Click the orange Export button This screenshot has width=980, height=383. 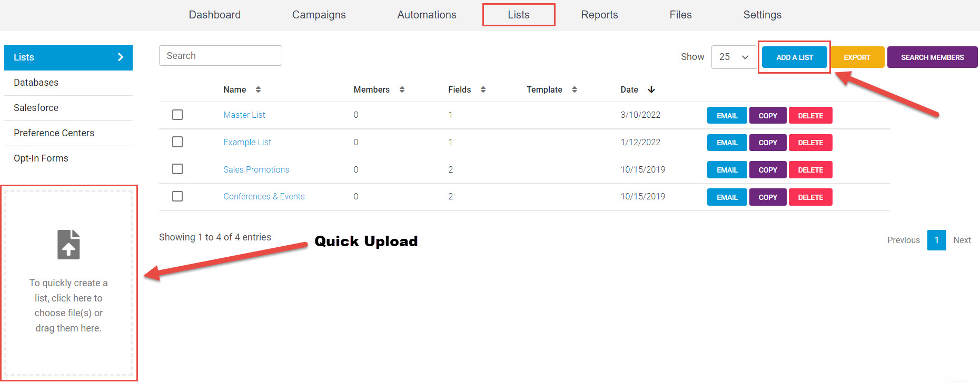pyautogui.click(x=857, y=57)
